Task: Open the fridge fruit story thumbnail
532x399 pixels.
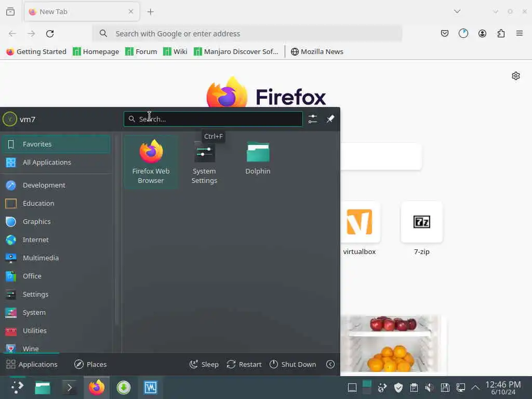Action: coord(393,344)
